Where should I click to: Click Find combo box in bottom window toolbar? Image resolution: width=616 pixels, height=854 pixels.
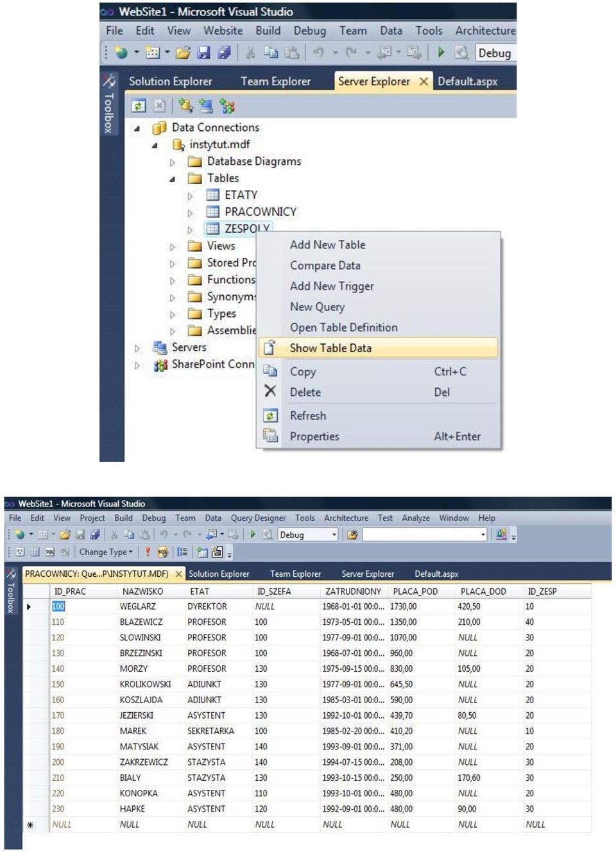[x=425, y=534]
